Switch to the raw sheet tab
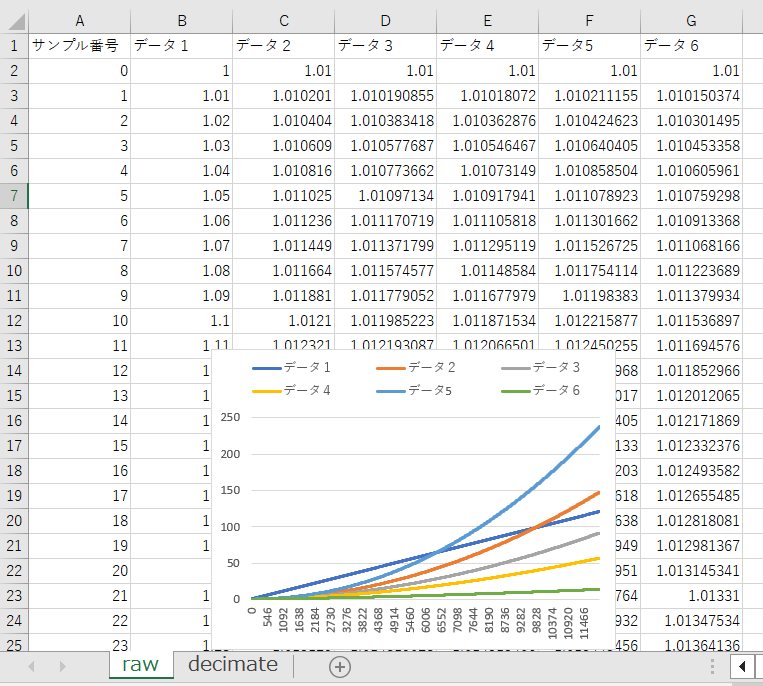Screen dimensions: 763x686 (x=141, y=665)
